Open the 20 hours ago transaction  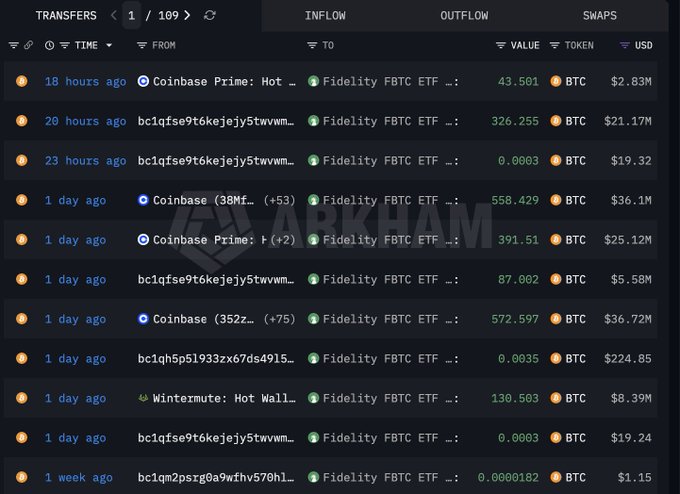tap(85, 121)
